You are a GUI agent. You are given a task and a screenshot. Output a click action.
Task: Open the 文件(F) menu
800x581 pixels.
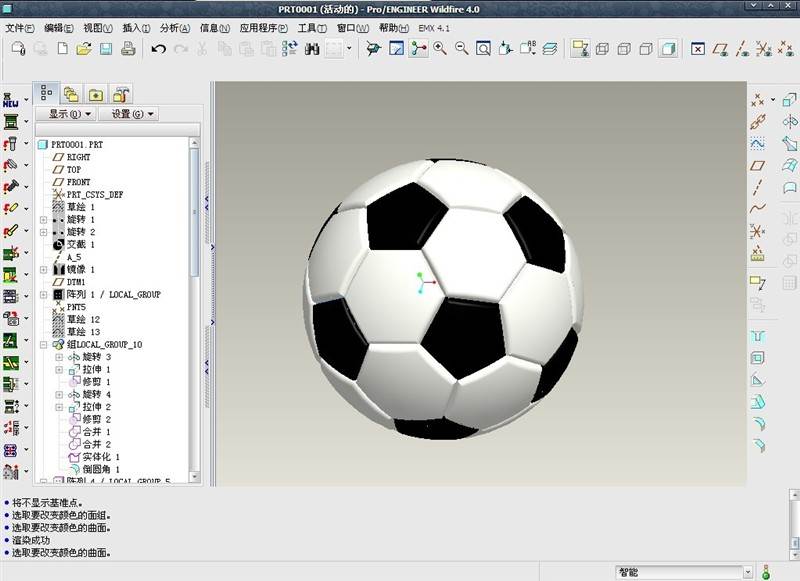(x=20, y=28)
